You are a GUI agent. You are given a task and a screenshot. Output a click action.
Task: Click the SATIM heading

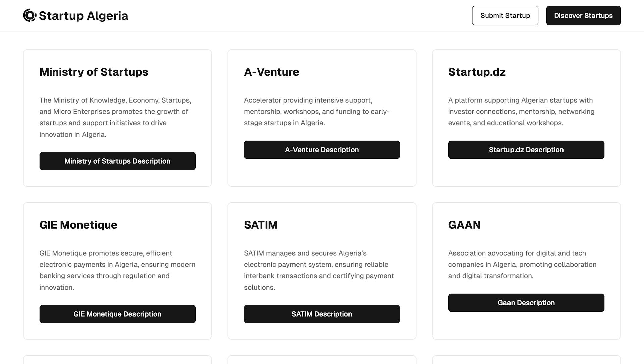click(260, 225)
